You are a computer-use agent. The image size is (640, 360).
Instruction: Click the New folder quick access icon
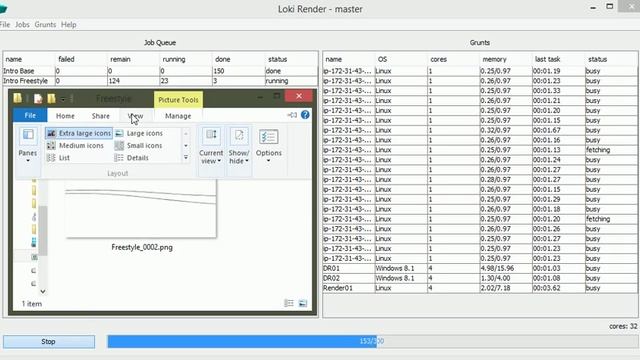click(51, 98)
